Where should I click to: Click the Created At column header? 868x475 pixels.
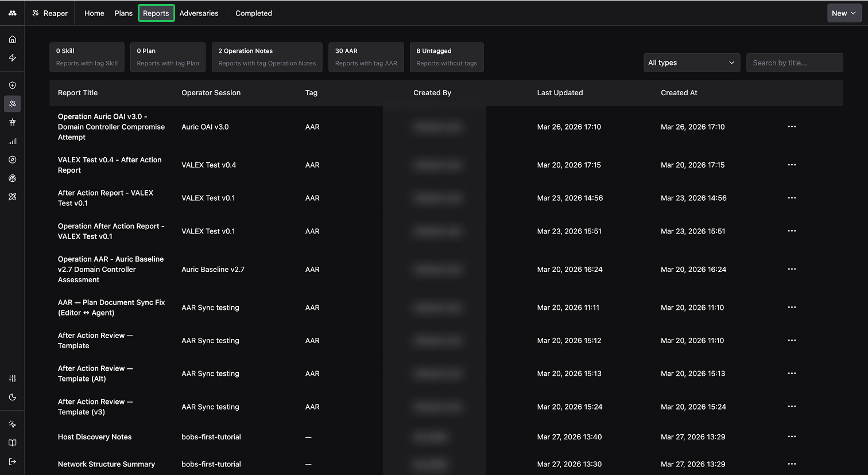(x=679, y=93)
